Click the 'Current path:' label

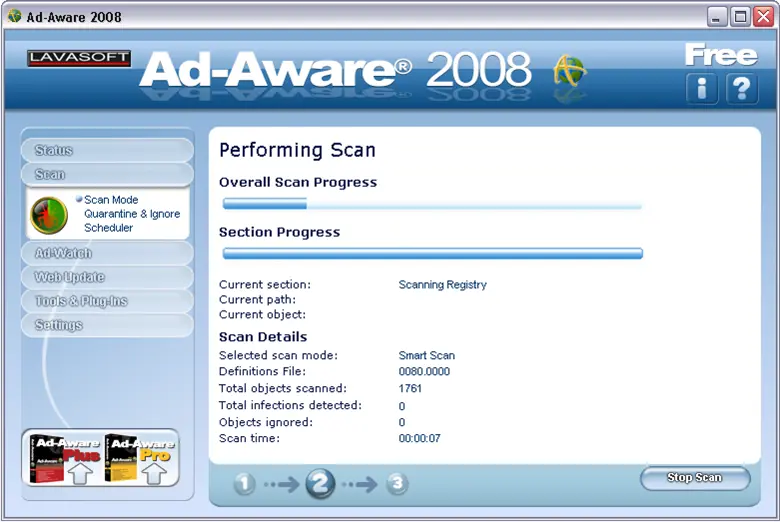pos(257,300)
